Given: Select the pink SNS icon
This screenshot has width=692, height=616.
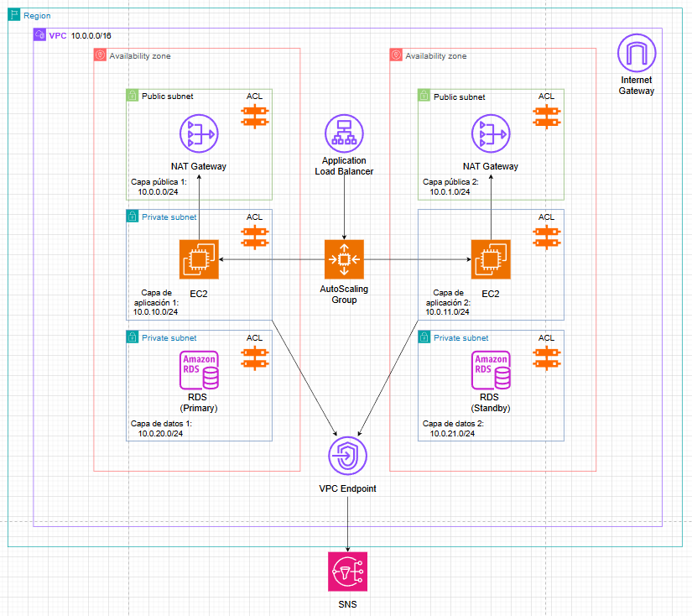Looking at the screenshot, I should pyautogui.click(x=347, y=572).
